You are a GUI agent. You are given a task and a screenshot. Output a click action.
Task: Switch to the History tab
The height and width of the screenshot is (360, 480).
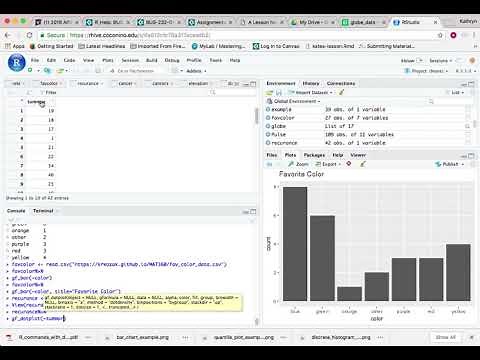click(x=311, y=83)
